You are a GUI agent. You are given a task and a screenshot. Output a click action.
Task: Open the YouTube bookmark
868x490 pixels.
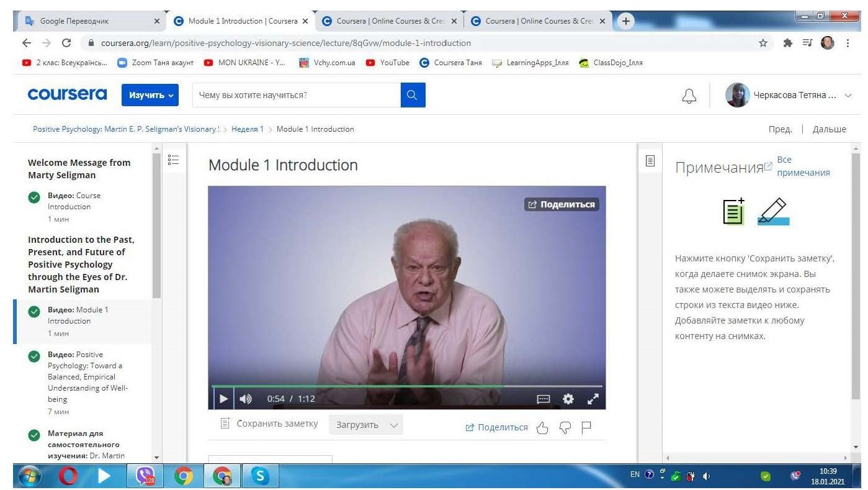tap(388, 63)
